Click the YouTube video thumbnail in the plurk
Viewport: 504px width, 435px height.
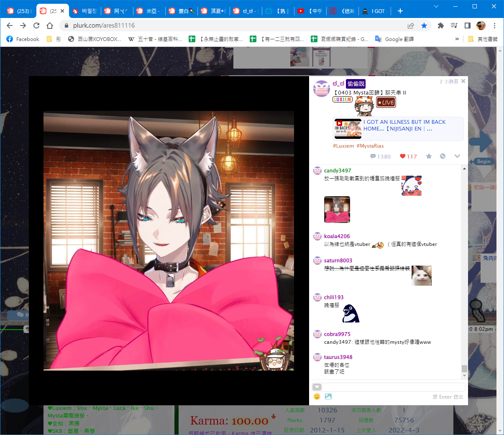coord(348,129)
